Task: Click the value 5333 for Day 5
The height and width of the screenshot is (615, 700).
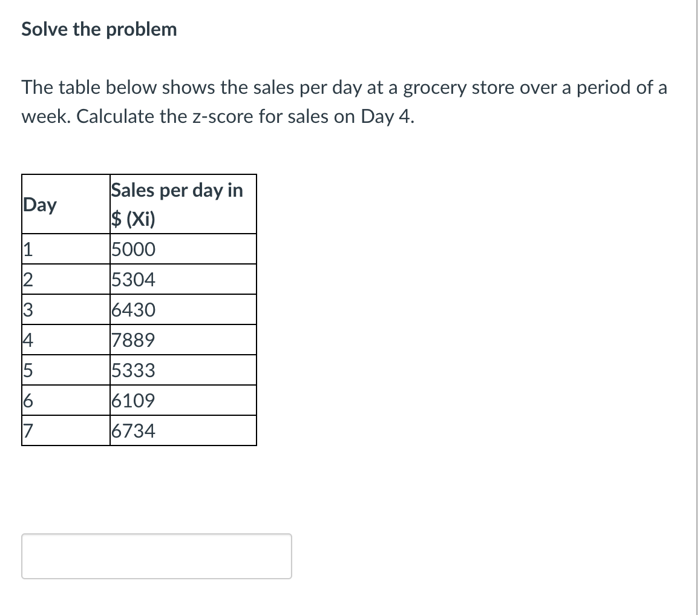Action: click(x=134, y=369)
